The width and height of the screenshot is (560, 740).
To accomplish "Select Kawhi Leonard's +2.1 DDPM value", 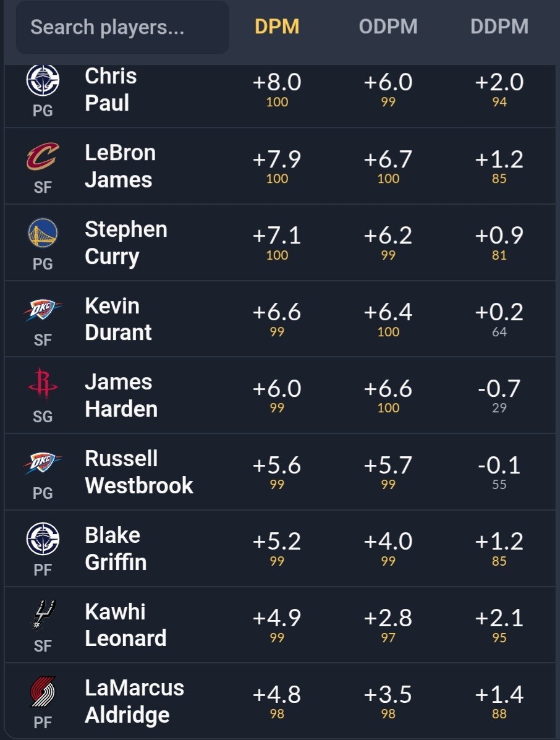I will [x=499, y=618].
